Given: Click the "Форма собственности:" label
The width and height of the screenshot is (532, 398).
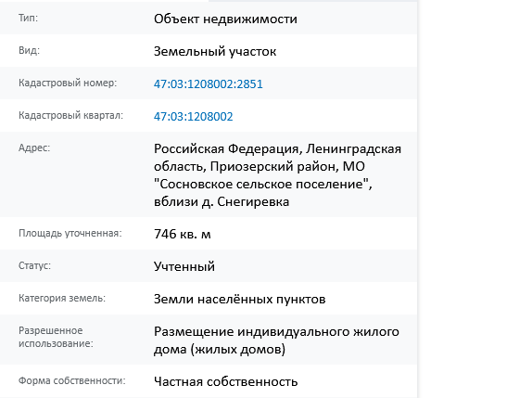Looking at the screenshot, I should 72,380.
